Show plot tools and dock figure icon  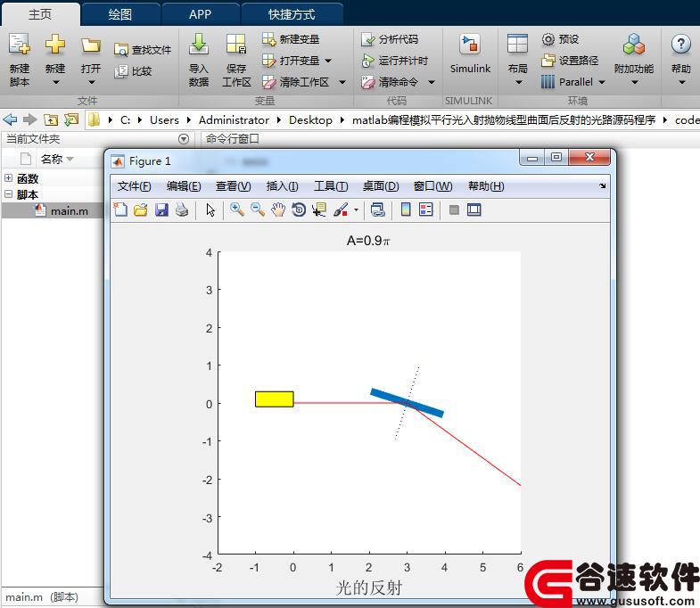474,210
